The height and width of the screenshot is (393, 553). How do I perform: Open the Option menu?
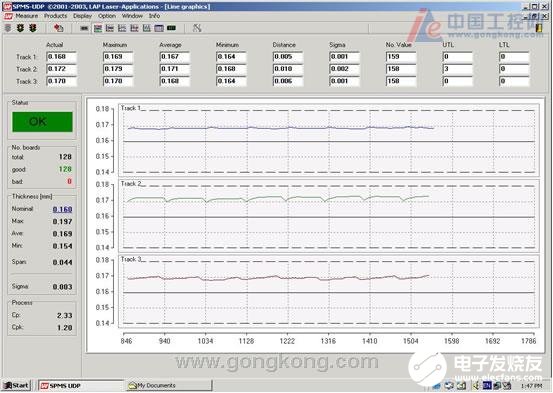tap(107, 16)
